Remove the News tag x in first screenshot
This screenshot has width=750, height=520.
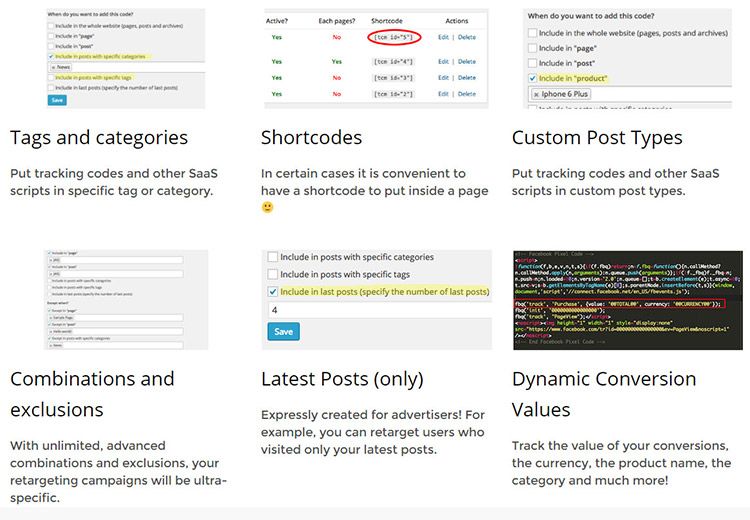coord(54,67)
